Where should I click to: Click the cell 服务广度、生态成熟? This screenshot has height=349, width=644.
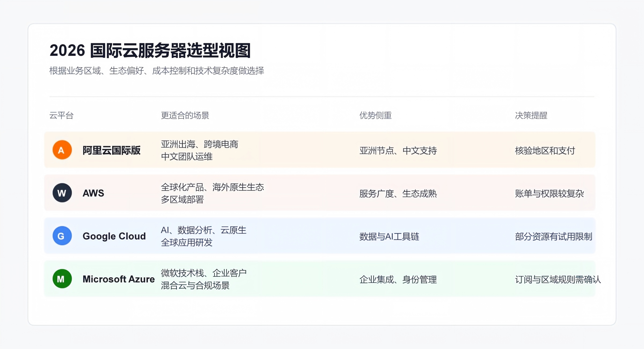(398, 194)
